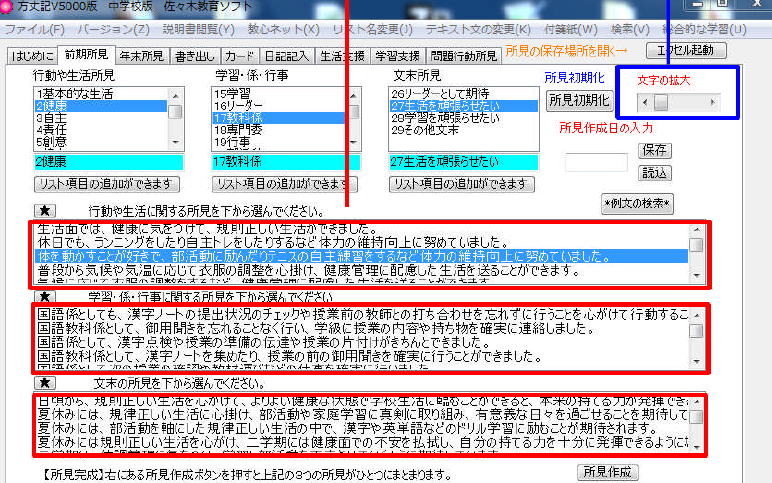Click list-add button under 文末所見 list
This screenshot has height=483, width=772.
pos(461,184)
